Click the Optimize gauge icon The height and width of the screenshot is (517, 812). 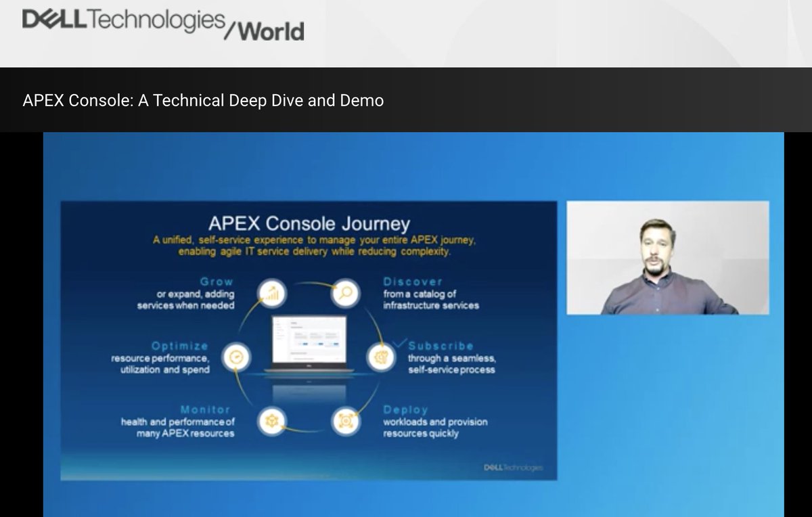click(237, 357)
